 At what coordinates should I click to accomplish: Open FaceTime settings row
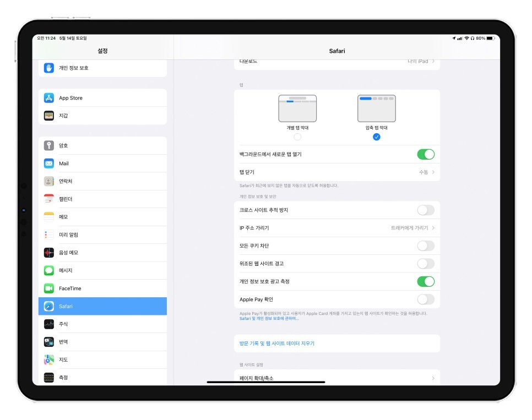click(x=102, y=288)
